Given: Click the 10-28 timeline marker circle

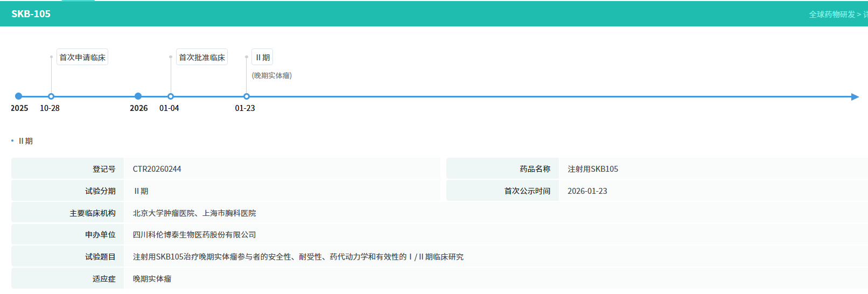Looking at the screenshot, I should [51, 96].
